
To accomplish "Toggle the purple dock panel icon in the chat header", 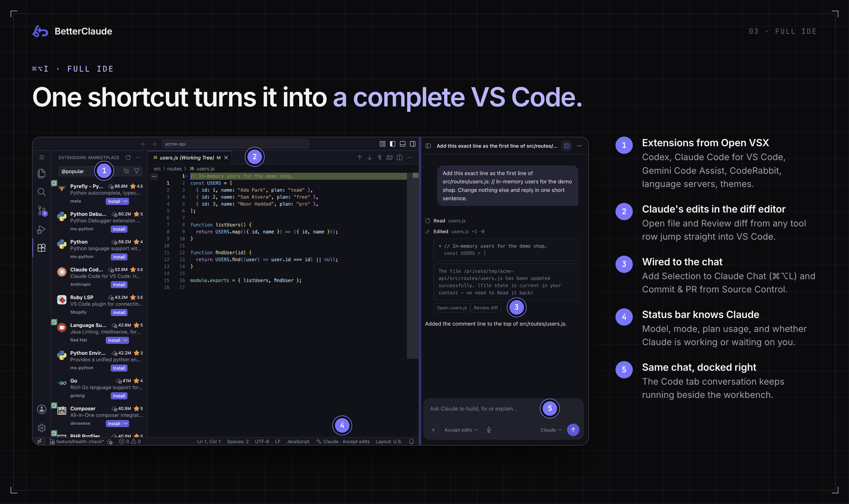I will click(566, 146).
